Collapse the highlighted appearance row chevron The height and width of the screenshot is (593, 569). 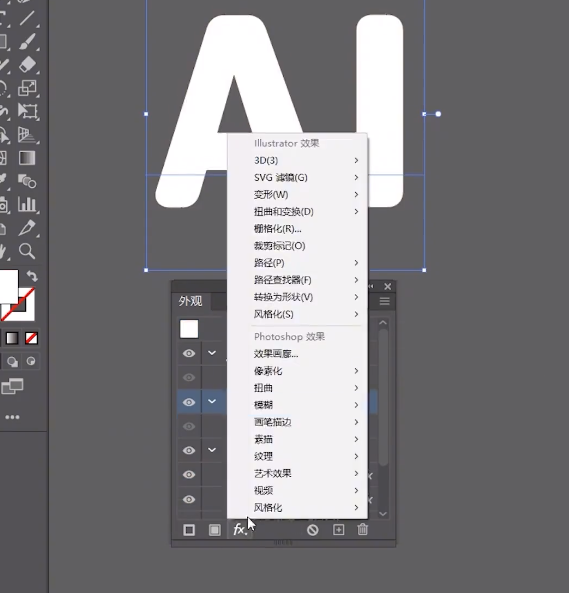tap(212, 401)
